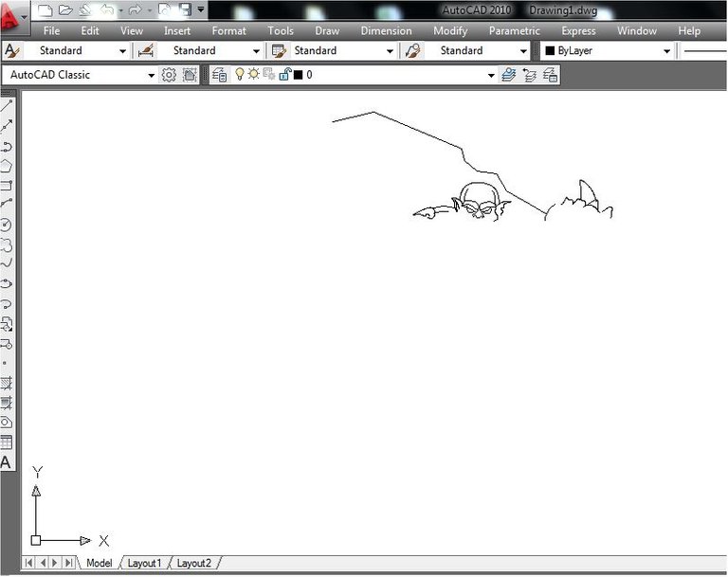Viewport: 728px width, 577px height.
Task: Open the Tools menu
Action: 281,30
